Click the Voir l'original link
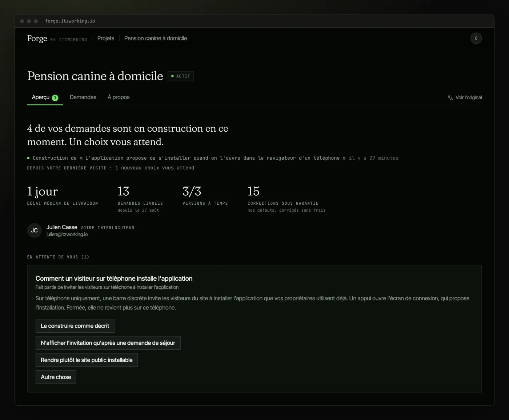The height and width of the screenshot is (420, 509). pyautogui.click(x=465, y=97)
